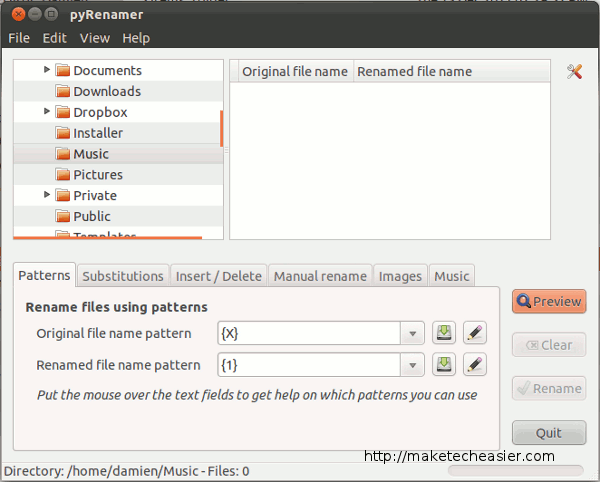The image size is (600, 482).
Task: Click the Clear button
Action: [549, 345]
